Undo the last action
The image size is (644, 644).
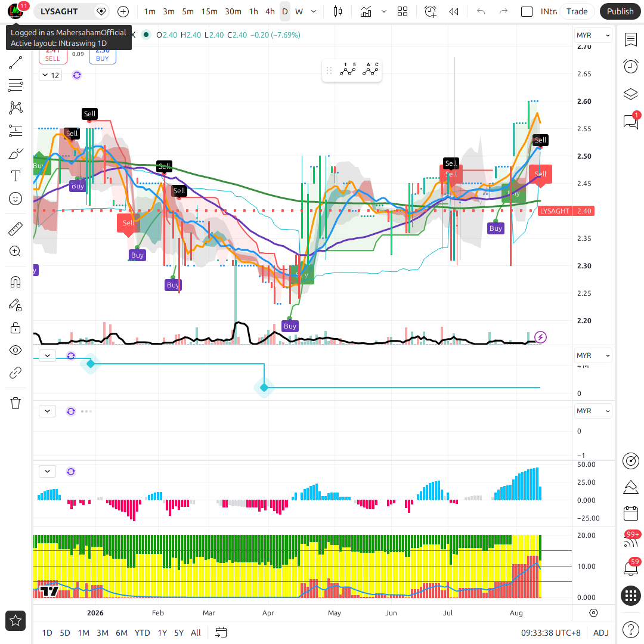pos(481,11)
